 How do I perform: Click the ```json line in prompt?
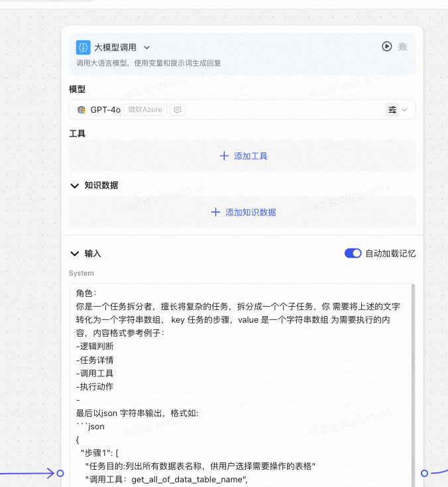pos(90,427)
